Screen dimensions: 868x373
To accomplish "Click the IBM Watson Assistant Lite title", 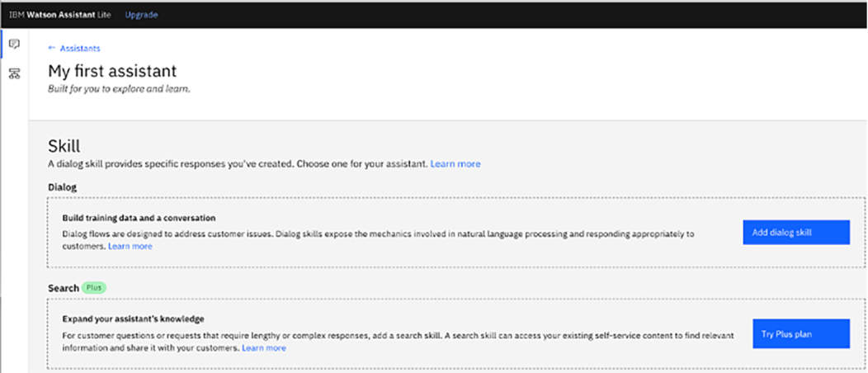I will pyautogui.click(x=59, y=15).
